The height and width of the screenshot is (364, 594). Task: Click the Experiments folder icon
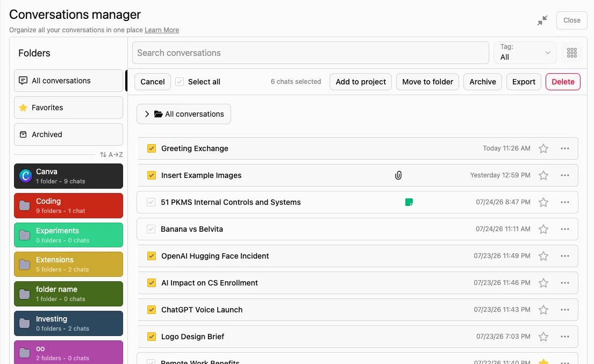coord(25,235)
